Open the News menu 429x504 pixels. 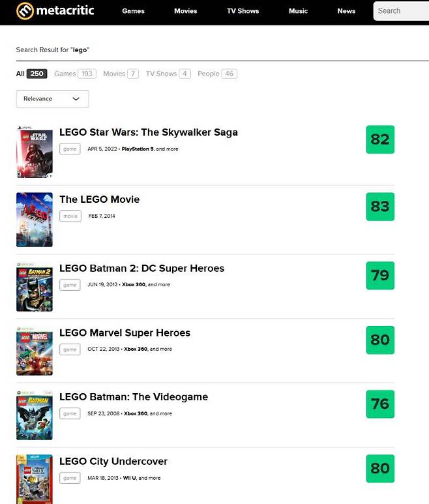coord(346,11)
